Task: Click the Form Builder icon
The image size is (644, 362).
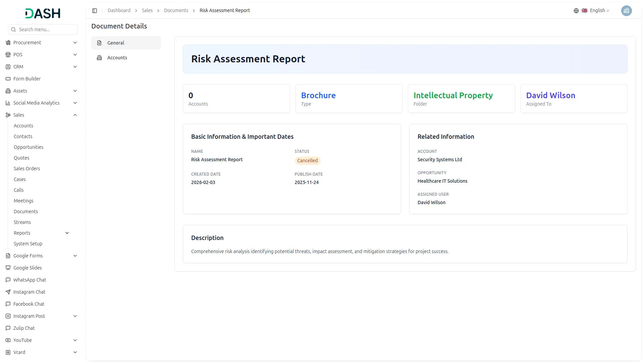Action: click(x=8, y=79)
